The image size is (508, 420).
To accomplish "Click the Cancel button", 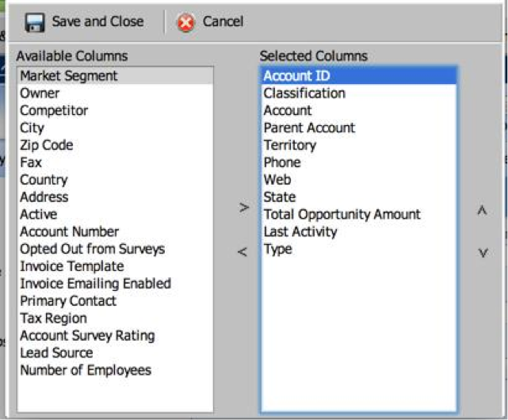I will point(211,22).
